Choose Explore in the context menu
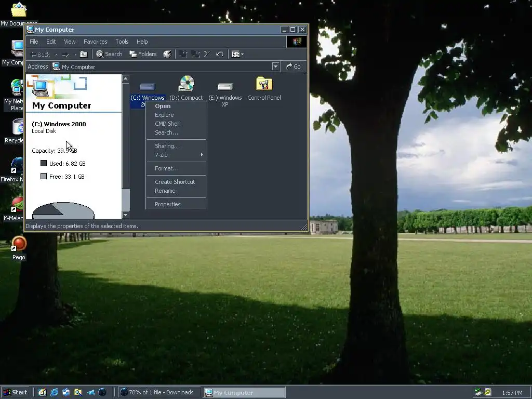This screenshot has height=399, width=532. tap(176, 115)
